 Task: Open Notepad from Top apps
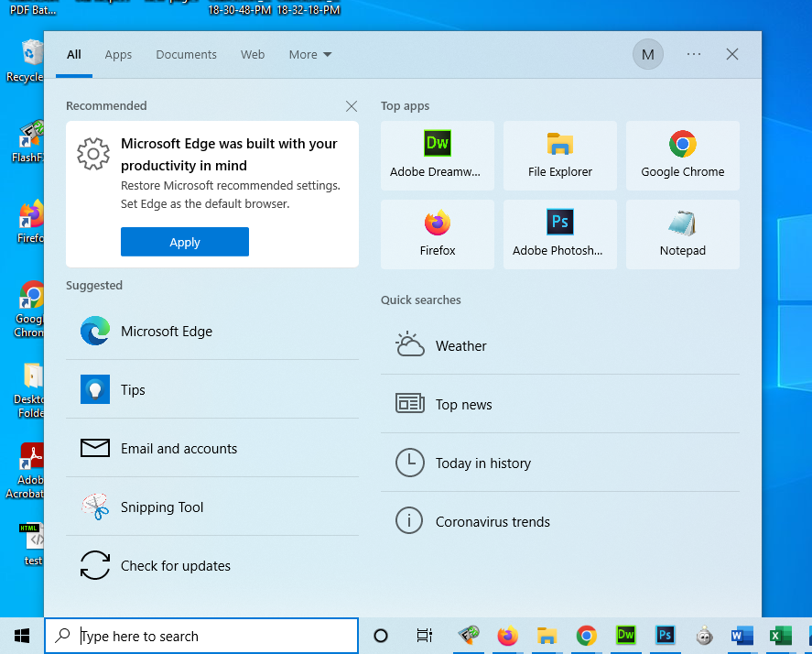[x=683, y=234]
